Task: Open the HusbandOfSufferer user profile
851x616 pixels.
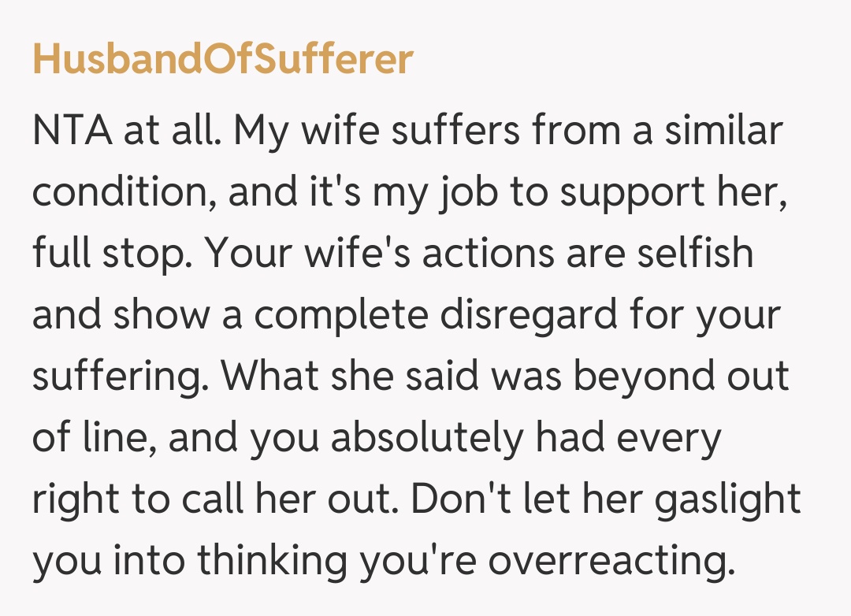Action: click(x=222, y=61)
